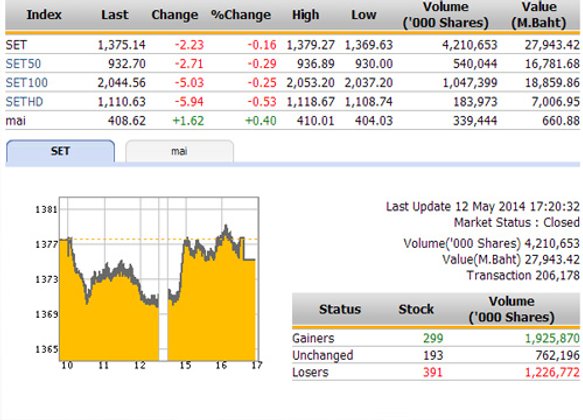Select Losers volume 1,226,772
The image size is (583, 420).
pos(552,372)
